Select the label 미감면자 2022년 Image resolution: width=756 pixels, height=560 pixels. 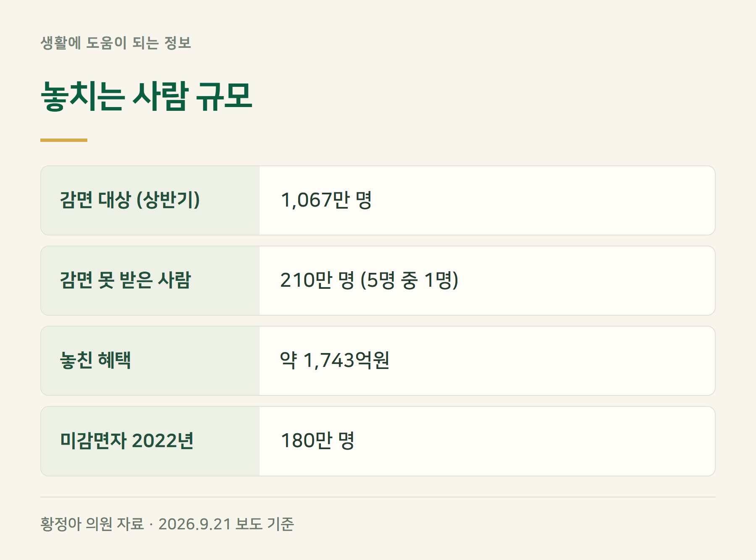click(x=127, y=441)
